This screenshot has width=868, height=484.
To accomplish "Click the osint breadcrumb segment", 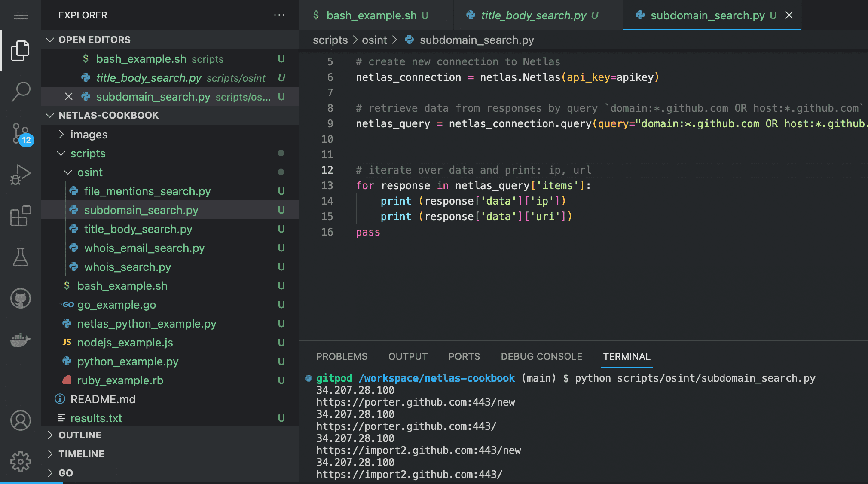I will [374, 40].
